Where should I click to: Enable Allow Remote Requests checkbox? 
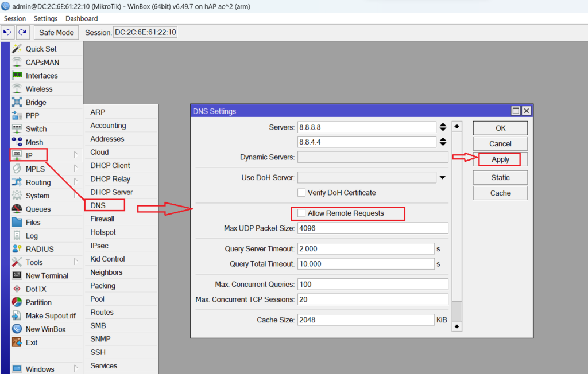coord(301,213)
